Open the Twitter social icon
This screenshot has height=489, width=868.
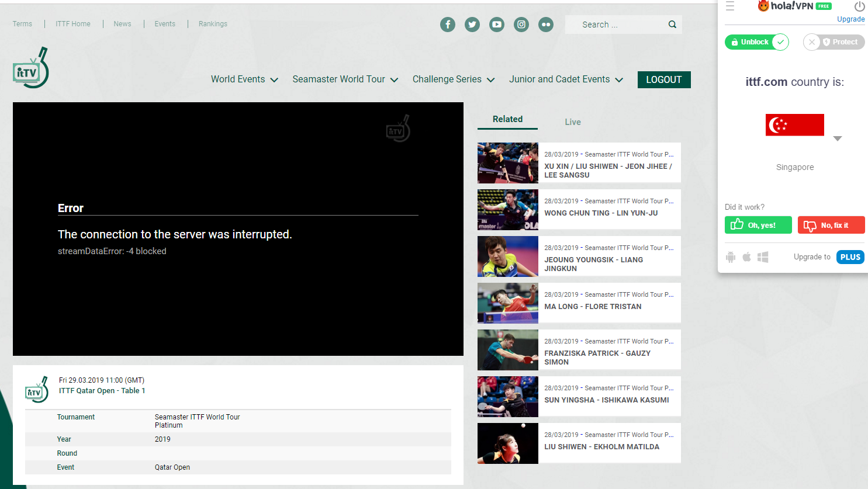click(x=472, y=25)
